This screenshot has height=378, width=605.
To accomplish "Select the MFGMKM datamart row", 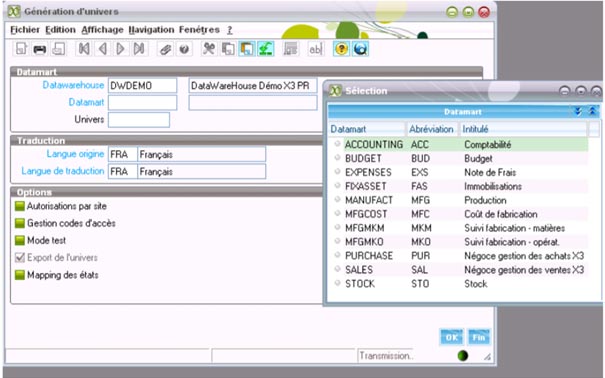I will (461, 228).
